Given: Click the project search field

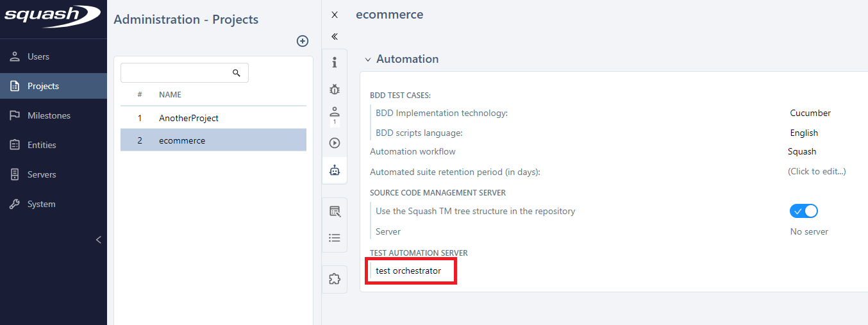Looking at the screenshot, I should coord(176,73).
